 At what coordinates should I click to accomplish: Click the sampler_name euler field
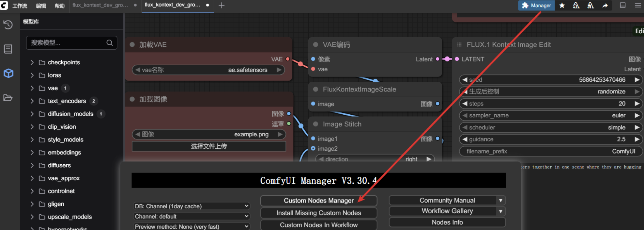coord(551,116)
